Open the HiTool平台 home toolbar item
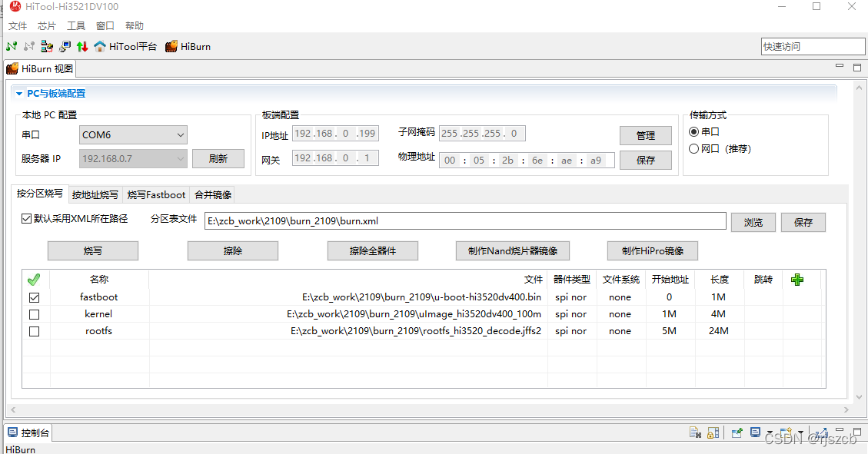Screen dimensions: 868x454 (125, 46)
